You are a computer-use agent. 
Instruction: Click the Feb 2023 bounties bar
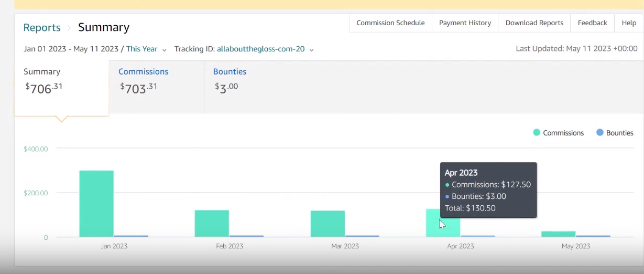pyautogui.click(x=247, y=236)
